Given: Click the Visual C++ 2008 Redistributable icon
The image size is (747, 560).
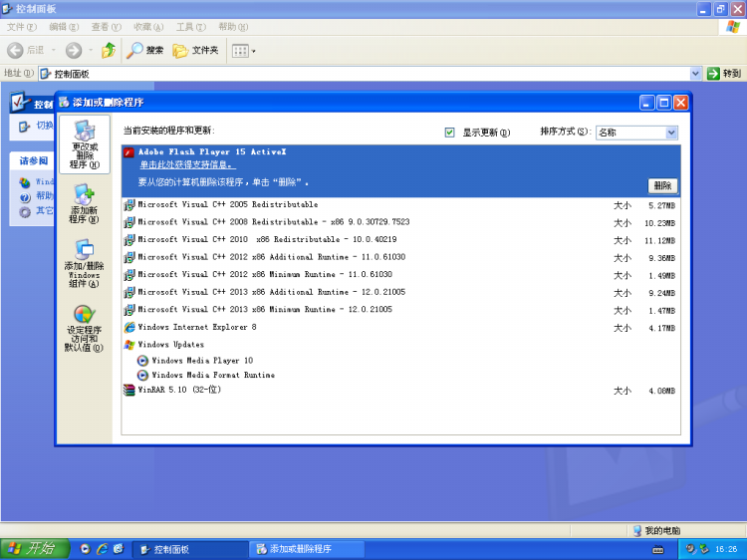Looking at the screenshot, I should point(129,222).
